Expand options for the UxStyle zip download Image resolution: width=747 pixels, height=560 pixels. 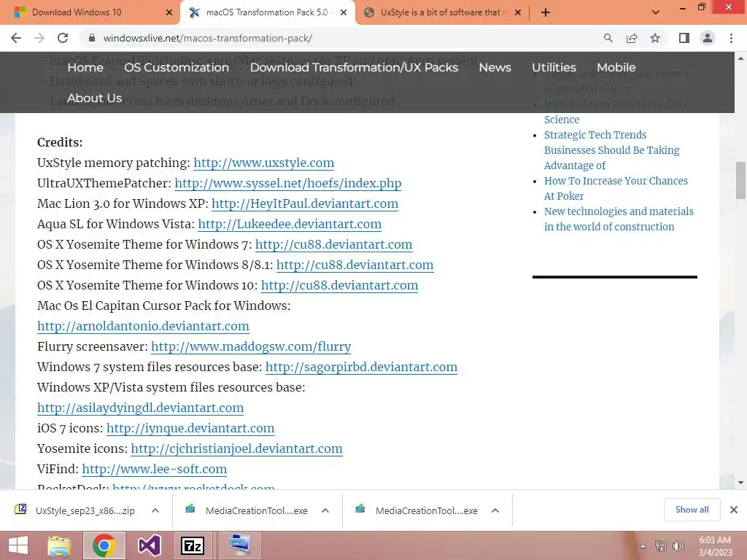[x=155, y=510]
